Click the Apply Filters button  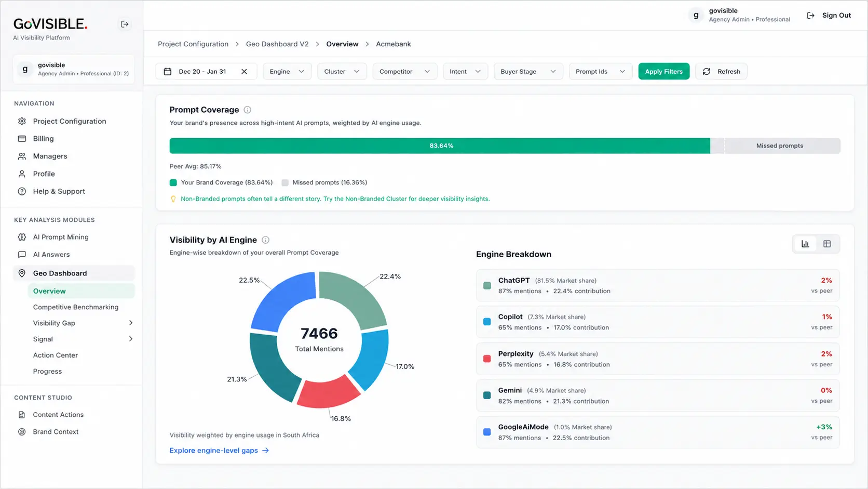664,72
